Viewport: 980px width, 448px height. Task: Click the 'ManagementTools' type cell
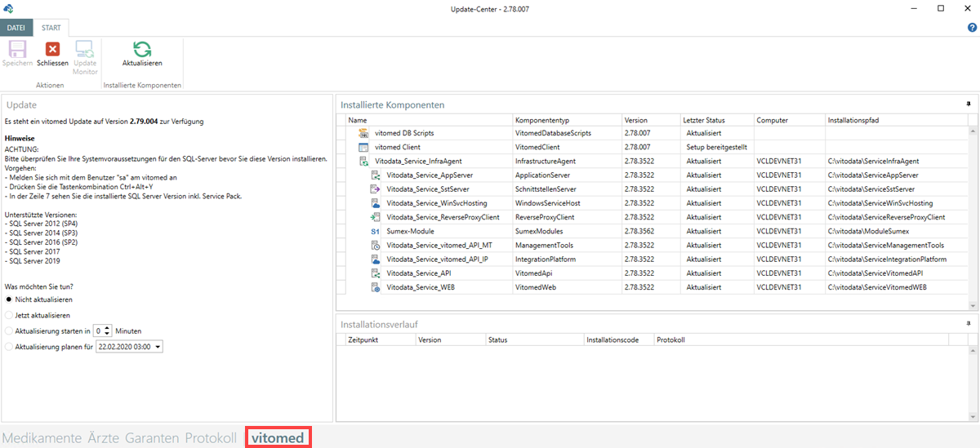tap(567, 246)
